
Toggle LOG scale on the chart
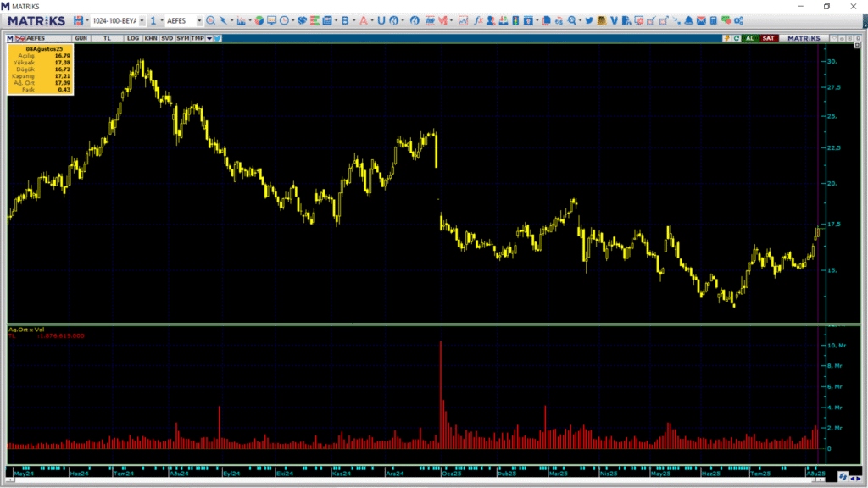pyautogui.click(x=133, y=38)
